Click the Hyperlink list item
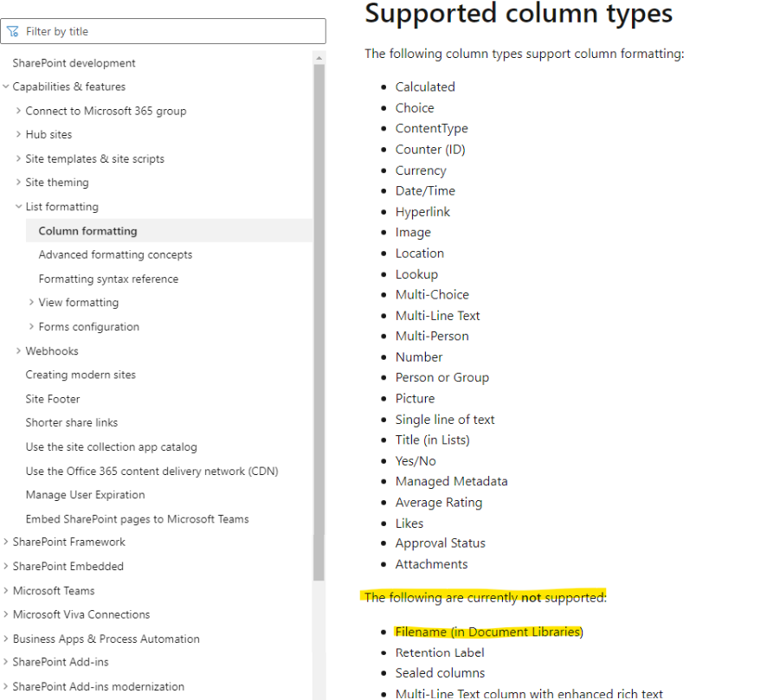767x700 pixels. tap(422, 212)
